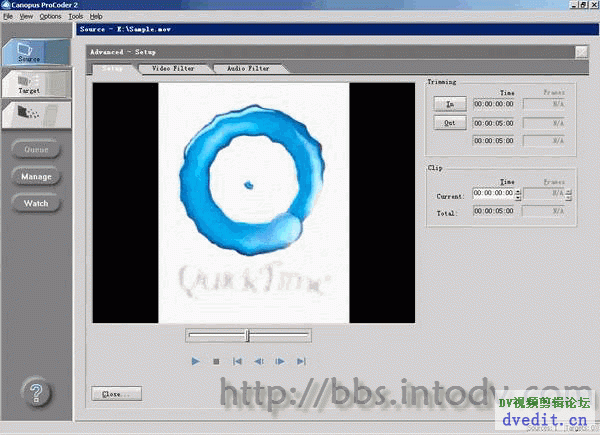This screenshot has height=435, width=600.
Task: Open the Target panel icon
Action: point(36,84)
